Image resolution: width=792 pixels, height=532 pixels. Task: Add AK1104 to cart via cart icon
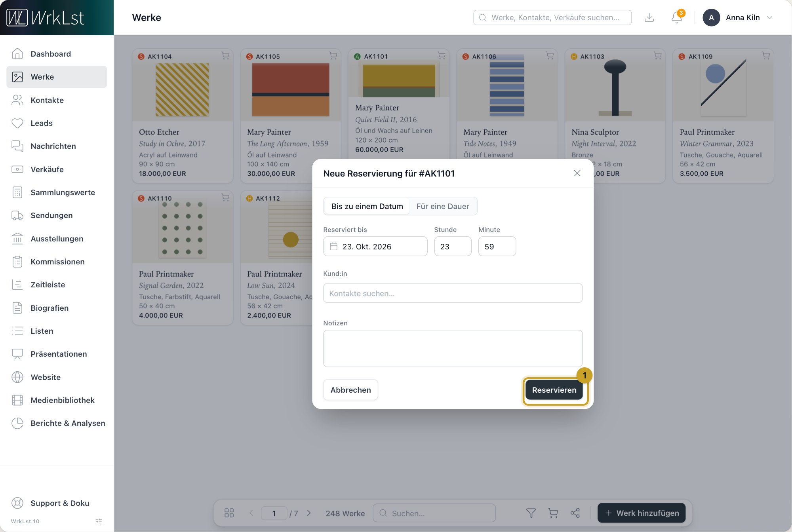(225, 56)
